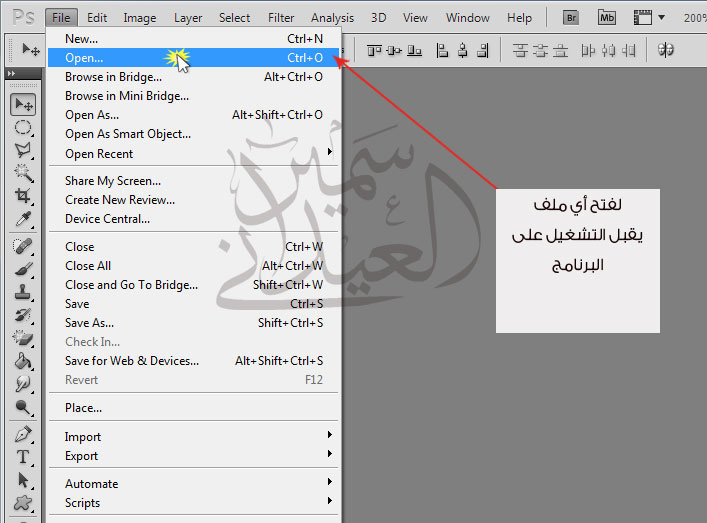Choose Save for Web & Devices...
Screen dimensions: 707x523
tap(193, 361)
